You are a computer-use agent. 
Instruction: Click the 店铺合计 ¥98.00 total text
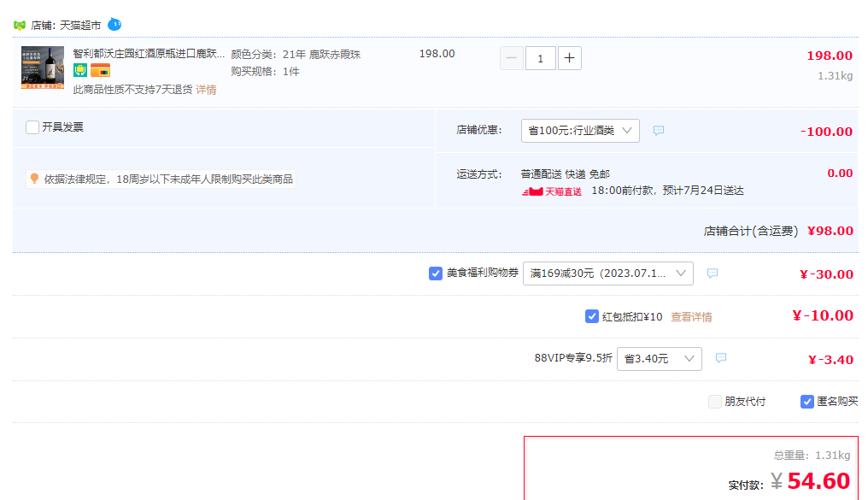778,231
